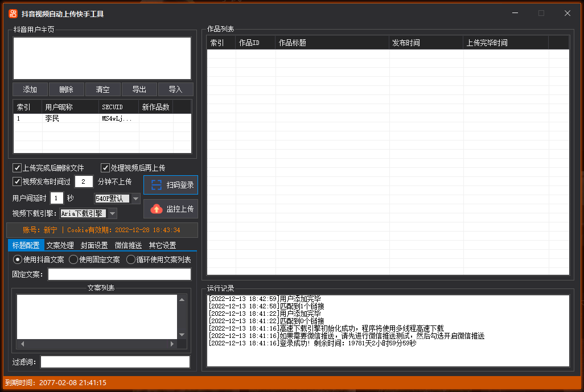Click 发布时间 column header
This screenshot has height=392, width=584.
426,43
